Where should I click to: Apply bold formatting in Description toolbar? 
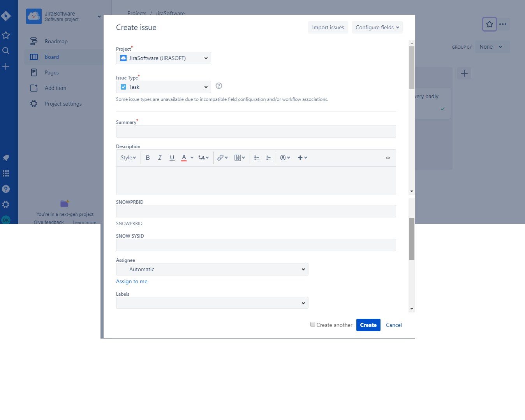148,158
